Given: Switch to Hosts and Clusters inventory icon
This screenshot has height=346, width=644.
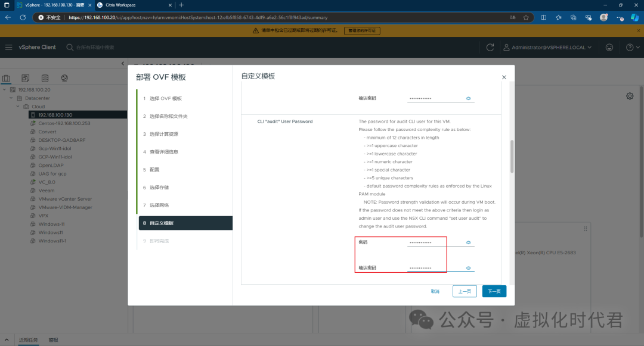Looking at the screenshot, I should click(x=6, y=78).
